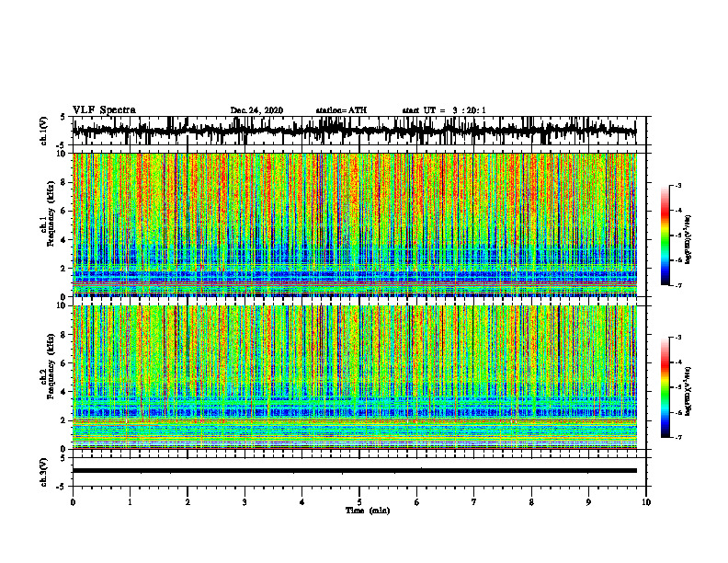Click the ch.2 color scale bar

665,387
